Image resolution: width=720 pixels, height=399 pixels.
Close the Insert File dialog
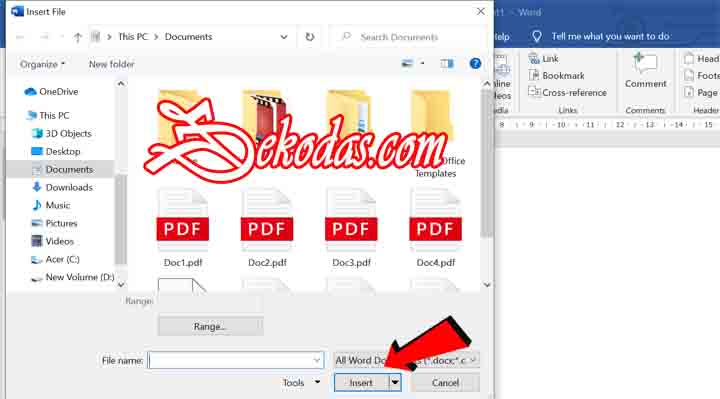tap(480, 11)
